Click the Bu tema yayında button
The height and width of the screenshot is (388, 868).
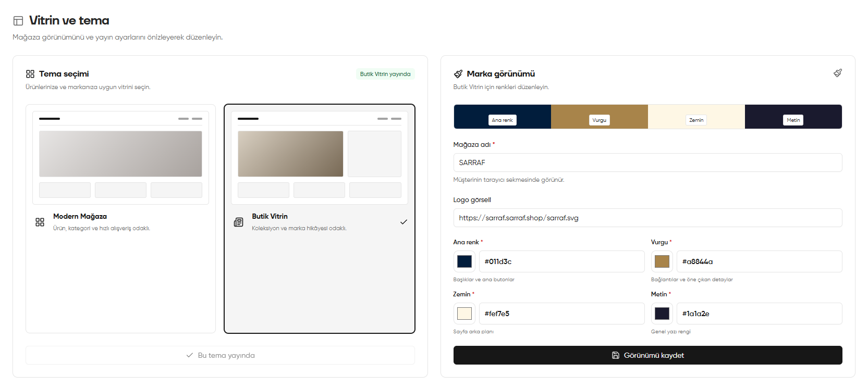220,355
